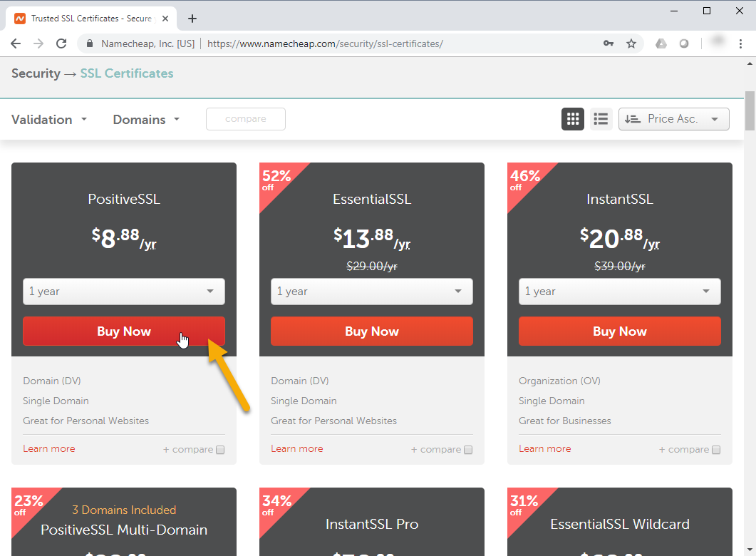Click the browser forward arrow

pos(38,44)
